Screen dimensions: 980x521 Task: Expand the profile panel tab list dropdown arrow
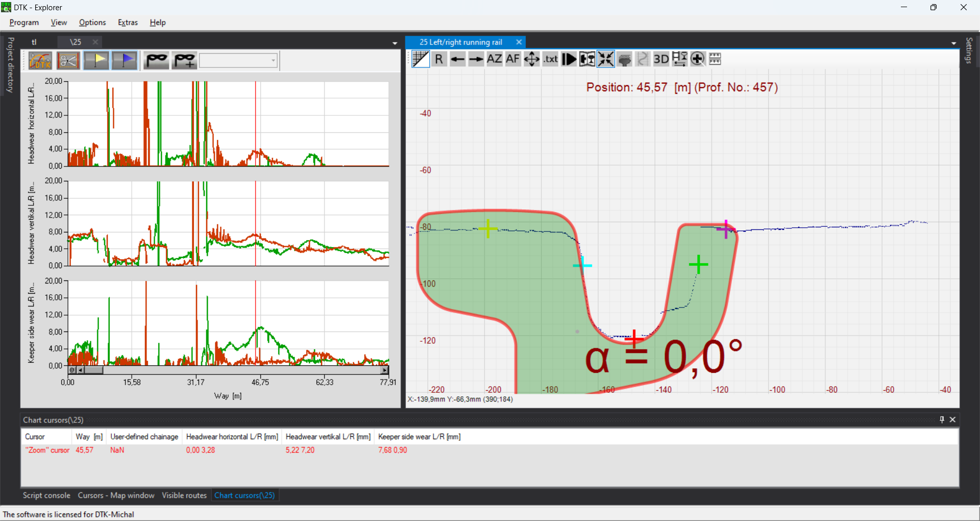point(953,43)
